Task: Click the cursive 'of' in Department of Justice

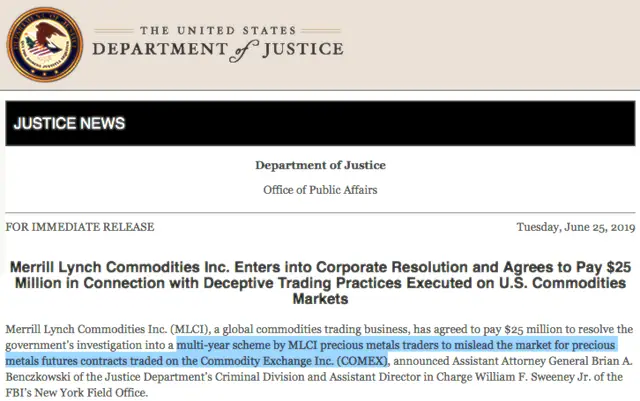Action: pos(244,51)
